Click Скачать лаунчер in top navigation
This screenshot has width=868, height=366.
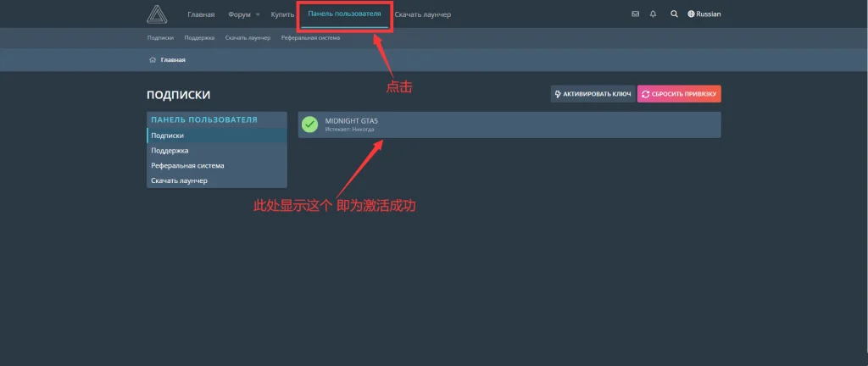(x=422, y=14)
